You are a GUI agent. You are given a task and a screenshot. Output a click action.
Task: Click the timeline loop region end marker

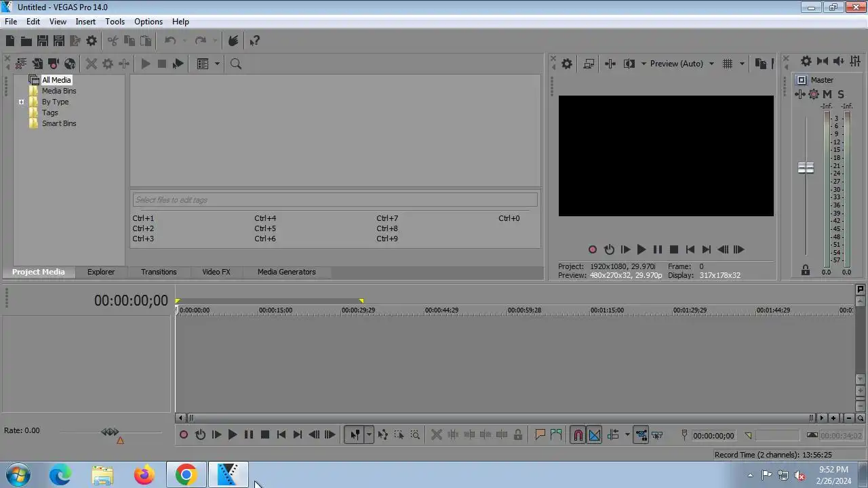point(361,301)
